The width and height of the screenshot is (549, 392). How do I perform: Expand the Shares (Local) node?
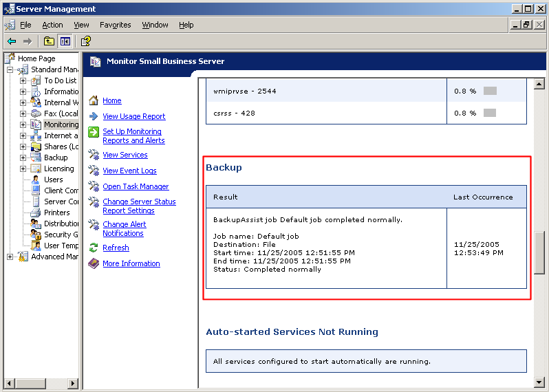click(x=23, y=146)
